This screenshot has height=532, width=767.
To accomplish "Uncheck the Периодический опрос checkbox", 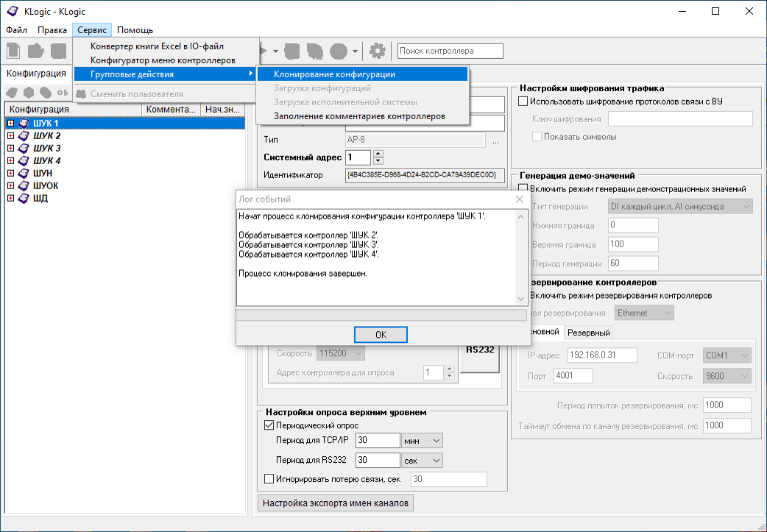I will click(269, 425).
